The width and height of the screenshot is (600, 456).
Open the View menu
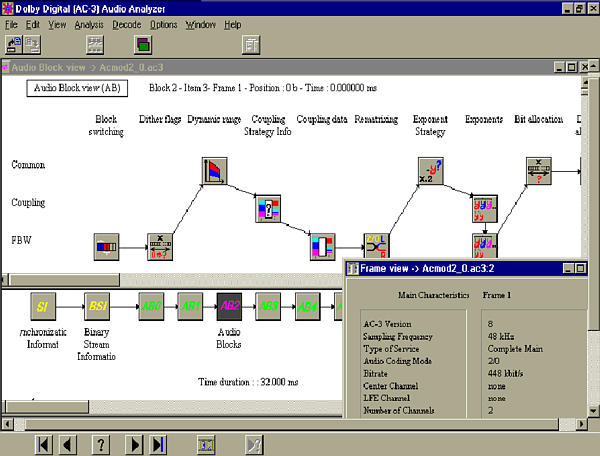coord(57,25)
